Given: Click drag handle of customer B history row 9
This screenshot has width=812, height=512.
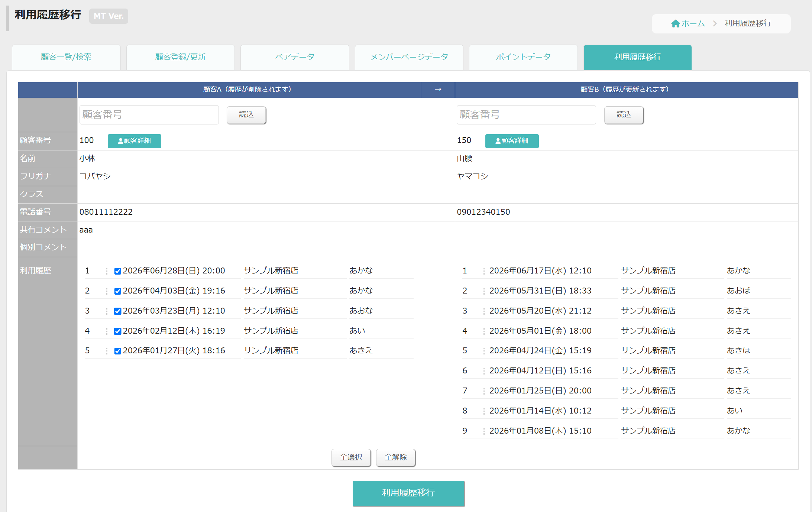Looking at the screenshot, I should click(x=484, y=431).
